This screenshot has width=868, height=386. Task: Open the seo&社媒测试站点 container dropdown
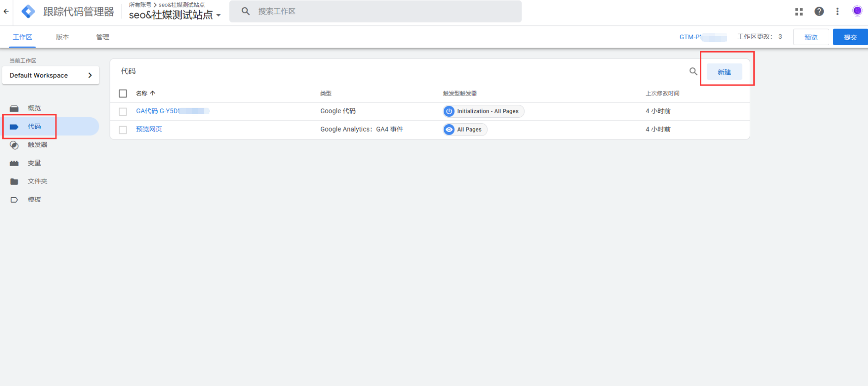(175, 15)
